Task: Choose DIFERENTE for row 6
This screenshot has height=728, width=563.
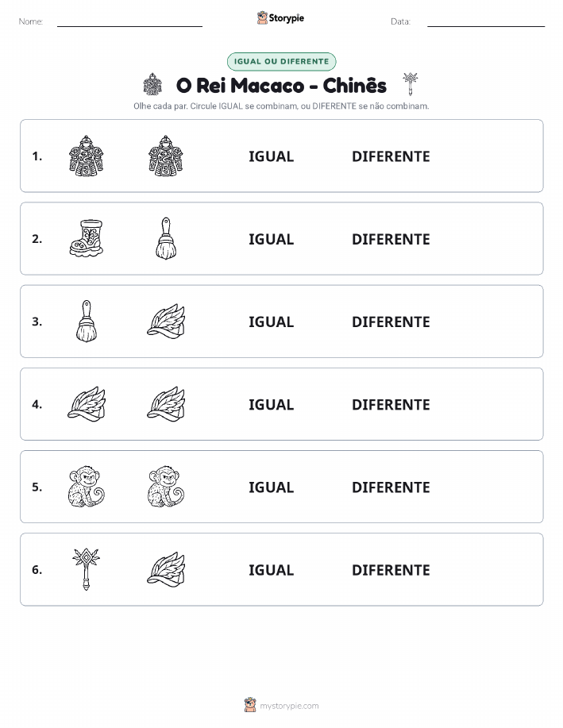Action: tap(391, 570)
